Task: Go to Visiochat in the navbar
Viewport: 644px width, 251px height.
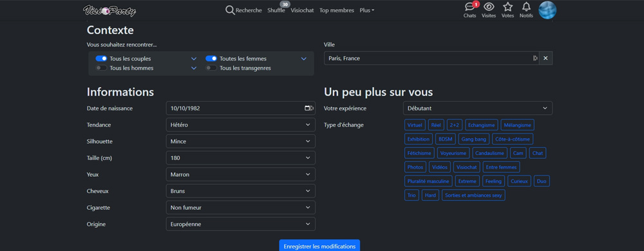Action: pyautogui.click(x=302, y=11)
